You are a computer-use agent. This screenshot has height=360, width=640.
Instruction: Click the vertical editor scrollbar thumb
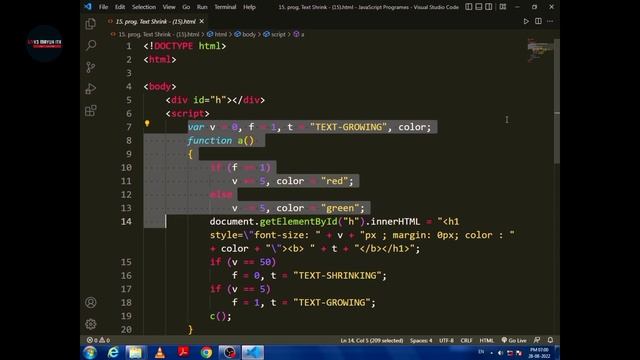click(557, 101)
